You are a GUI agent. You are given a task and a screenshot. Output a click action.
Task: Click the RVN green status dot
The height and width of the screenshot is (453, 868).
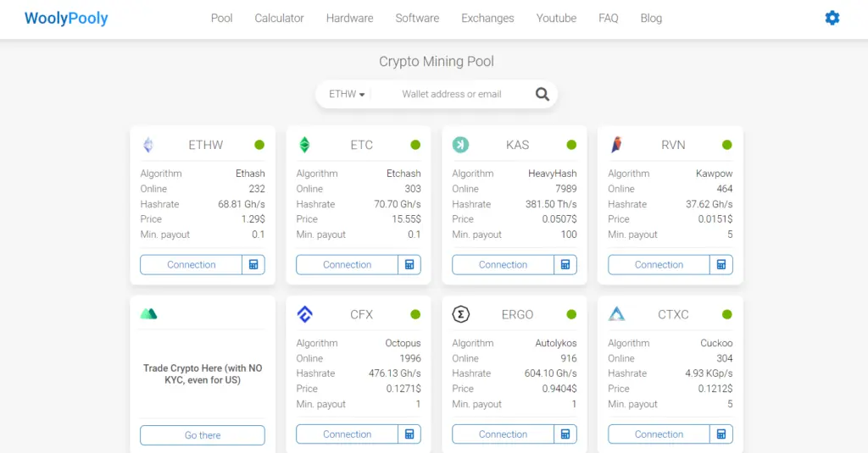(x=726, y=145)
